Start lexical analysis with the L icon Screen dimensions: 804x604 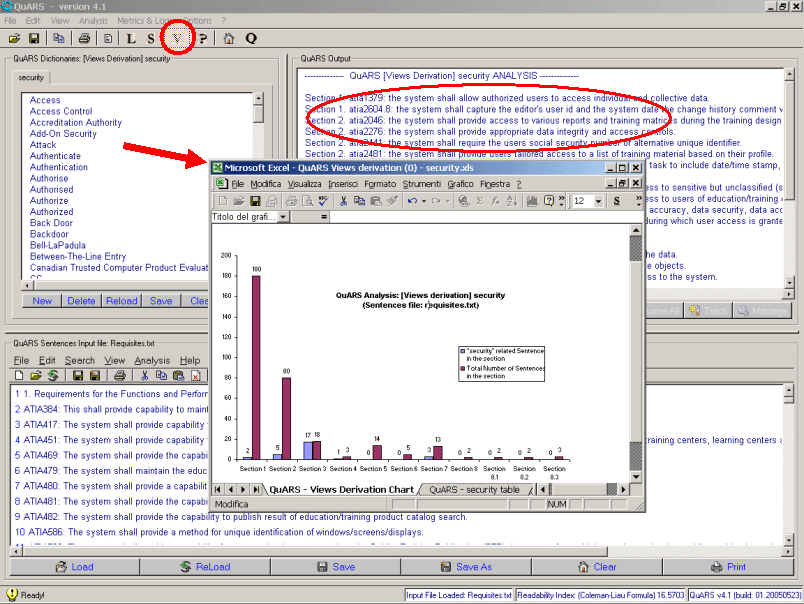[131, 38]
